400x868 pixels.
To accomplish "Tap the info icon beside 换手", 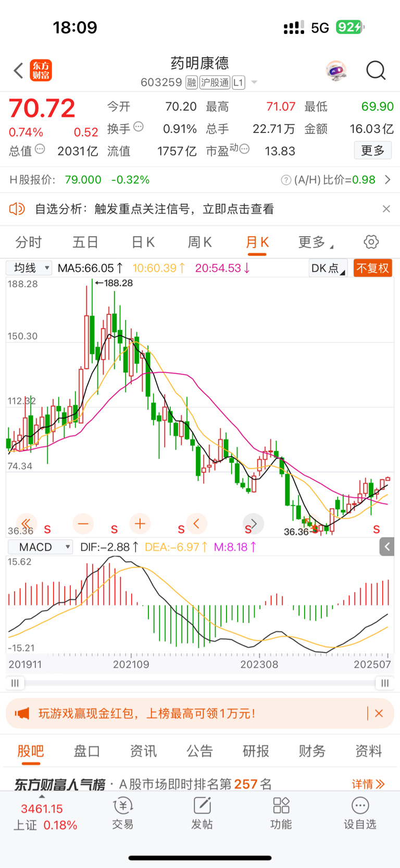I will [x=139, y=127].
